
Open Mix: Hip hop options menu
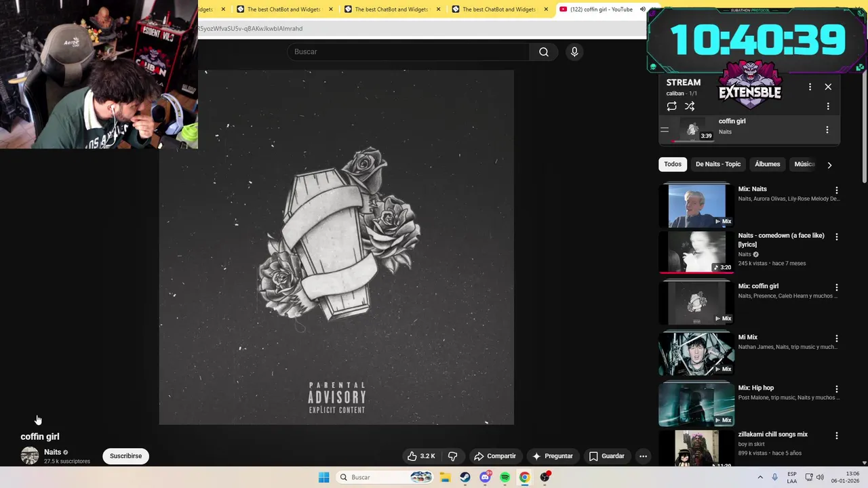(836, 389)
